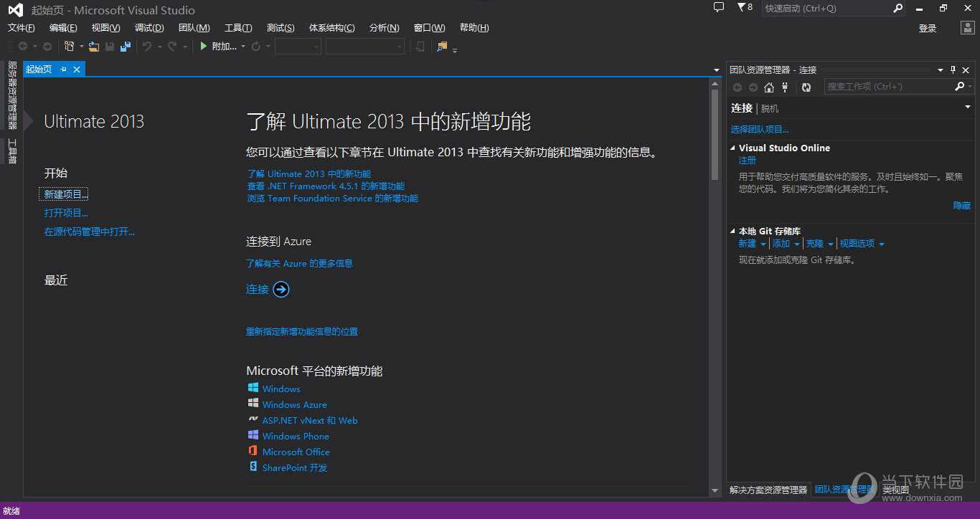Click the Home icon in Team Explorer
Image resolution: width=980 pixels, height=519 pixels.
(769, 87)
